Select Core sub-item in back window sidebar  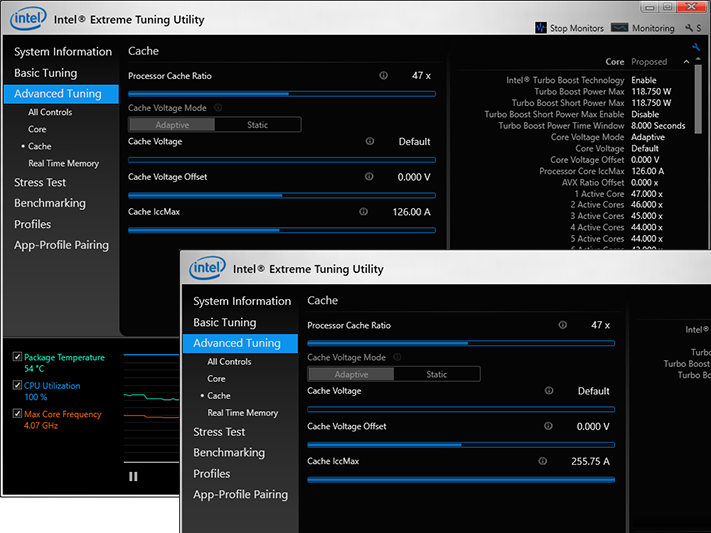pyautogui.click(x=37, y=129)
